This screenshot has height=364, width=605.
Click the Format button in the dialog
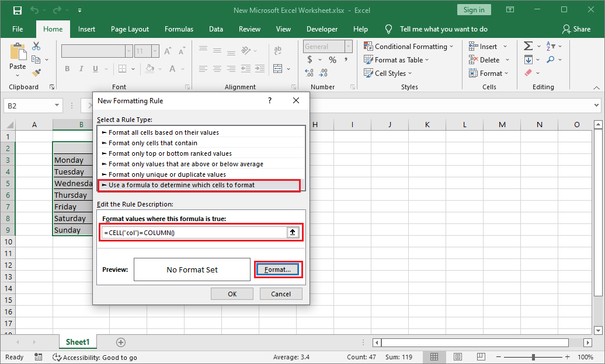(x=279, y=269)
